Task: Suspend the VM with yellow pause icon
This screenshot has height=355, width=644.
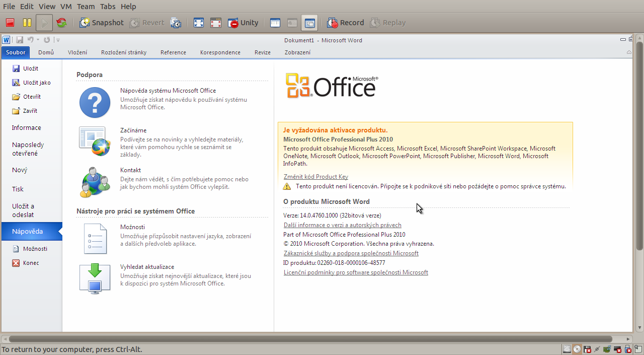Action: click(x=27, y=23)
